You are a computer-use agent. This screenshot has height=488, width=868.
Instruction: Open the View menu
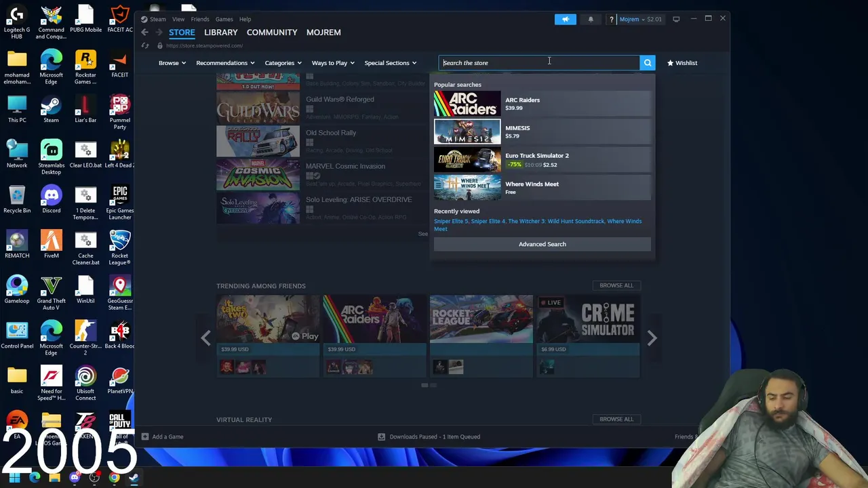[x=178, y=20]
